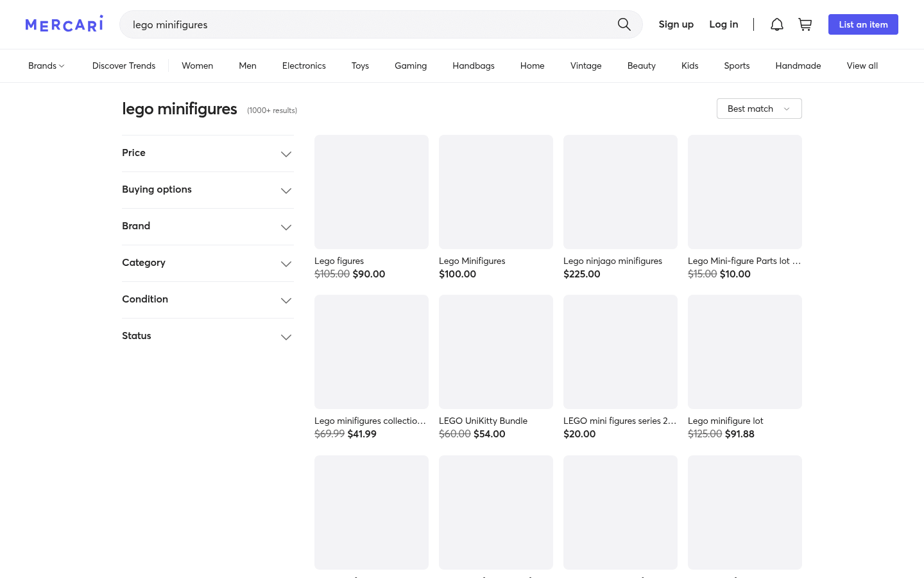Click the 1000+ results count
This screenshot has width=924, height=578.
272,110
